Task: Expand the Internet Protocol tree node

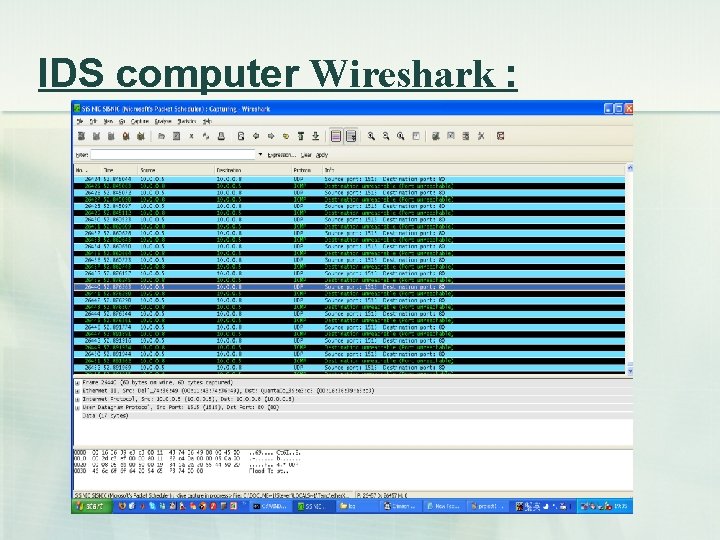Action: (77, 399)
